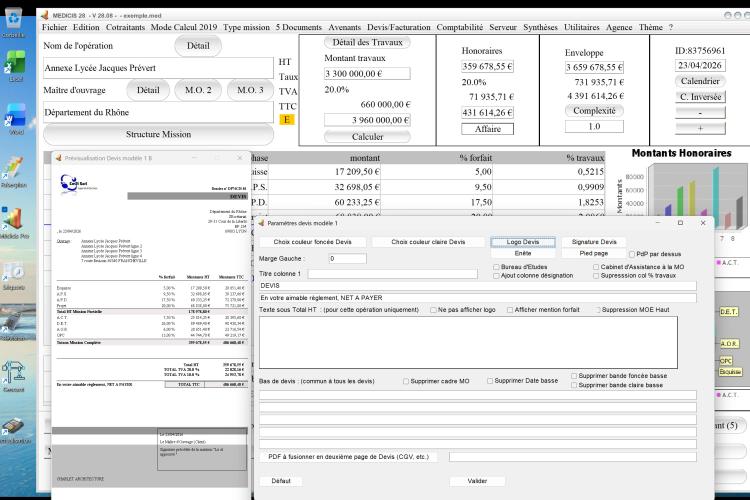Screen dimensions: 750x500
Task: Click the Montant travaux HT field
Action: [x=367, y=74]
